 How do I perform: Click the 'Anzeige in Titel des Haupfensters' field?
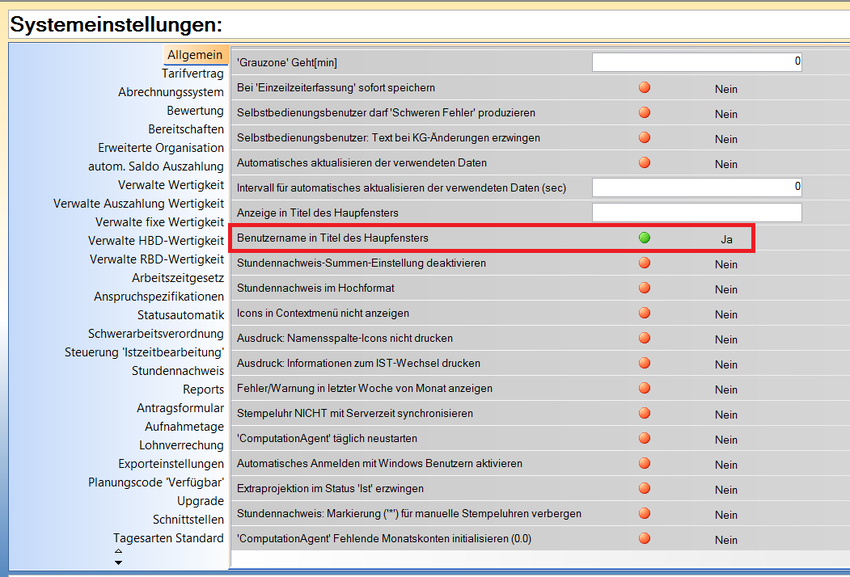tap(697, 212)
